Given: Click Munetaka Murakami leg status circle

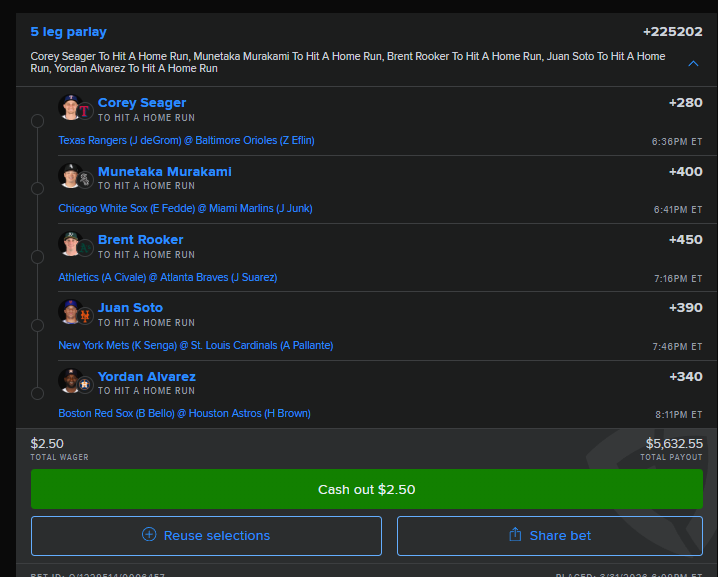Looking at the screenshot, I should tap(37, 188).
